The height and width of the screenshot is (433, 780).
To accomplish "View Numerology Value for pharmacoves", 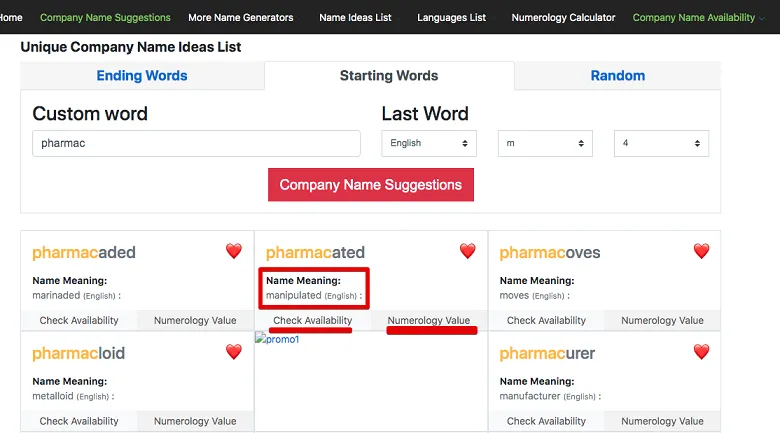I will tap(662, 321).
